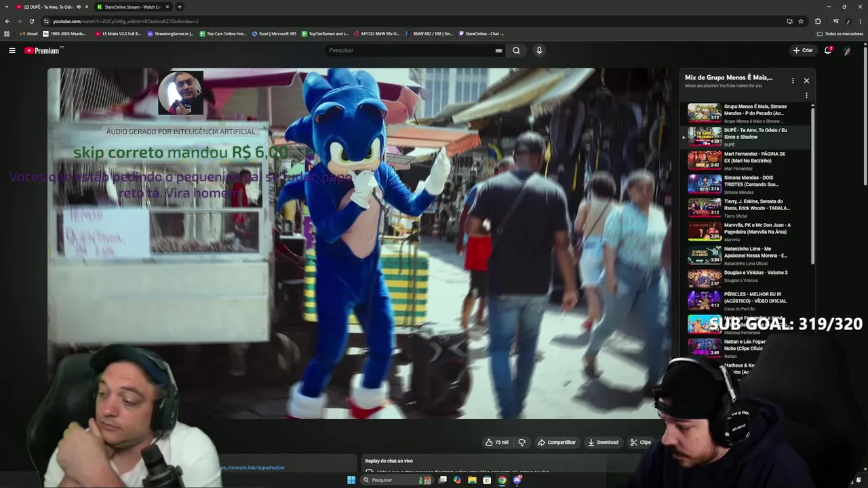Share the video with Compartilhar
Viewport: 868px width, 488px height.
tap(557, 443)
